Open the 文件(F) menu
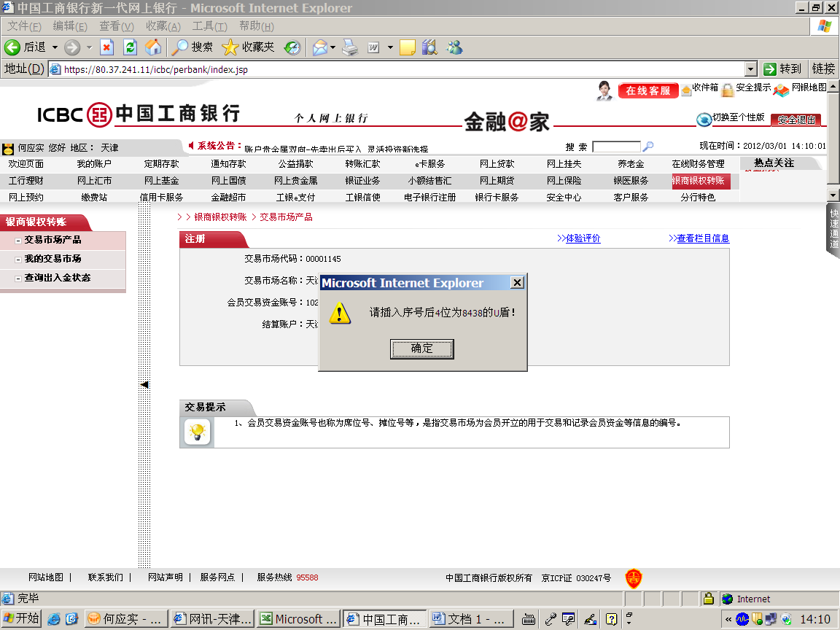Image resolution: width=840 pixels, height=630 pixels. tap(24, 26)
